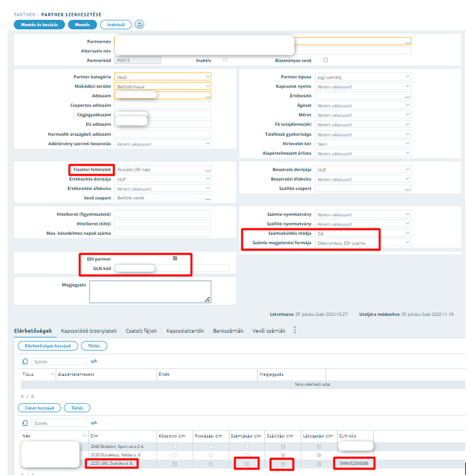
Task: Open the Szállító csoport lookup ellipsis
Action: click(407, 189)
